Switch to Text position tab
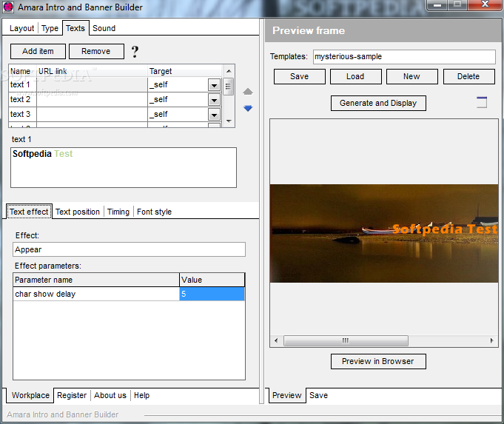Image resolution: width=504 pixels, height=424 pixels. (78, 212)
